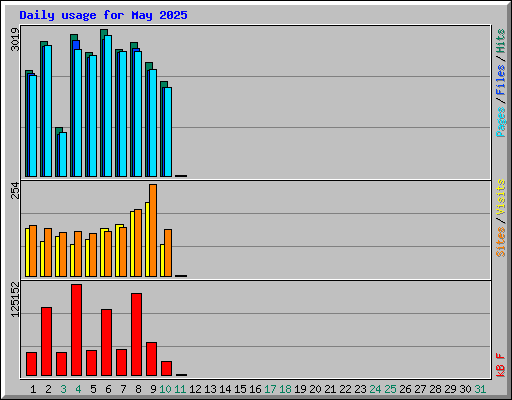
Task: Click day 27 on the date axis
Action: pyautogui.click(x=420, y=389)
